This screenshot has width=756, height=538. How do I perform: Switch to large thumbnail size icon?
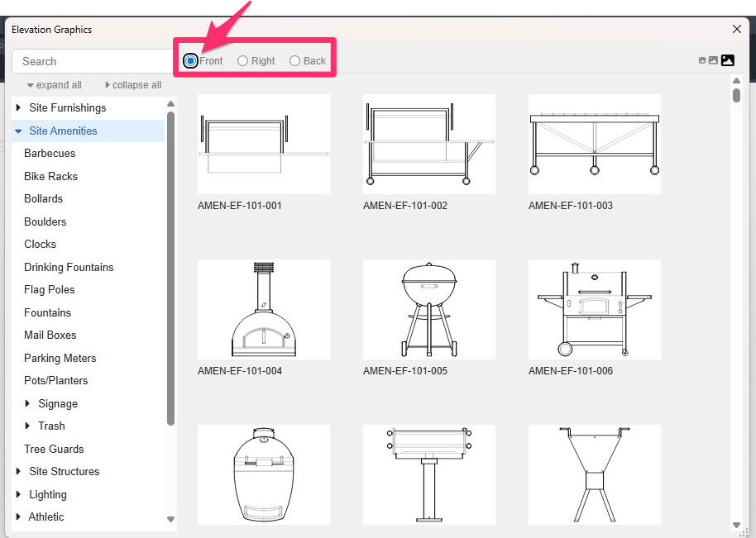728,60
